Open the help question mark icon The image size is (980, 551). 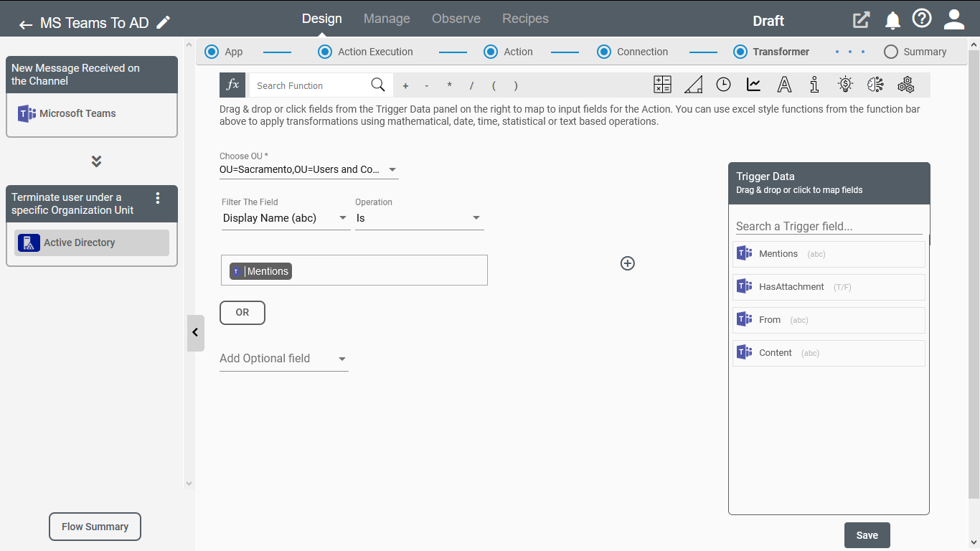pos(922,19)
